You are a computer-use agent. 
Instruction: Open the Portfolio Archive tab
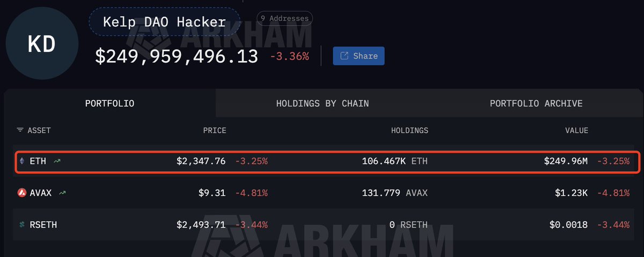(536, 104)
